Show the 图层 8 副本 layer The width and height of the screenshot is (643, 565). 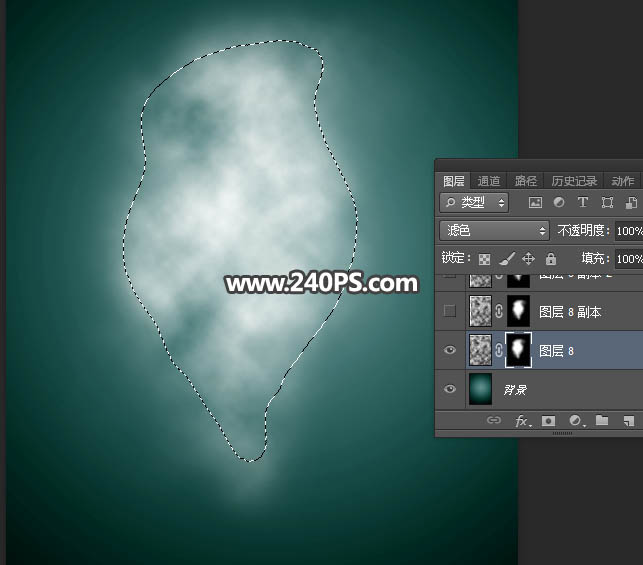tap(450, 312)
